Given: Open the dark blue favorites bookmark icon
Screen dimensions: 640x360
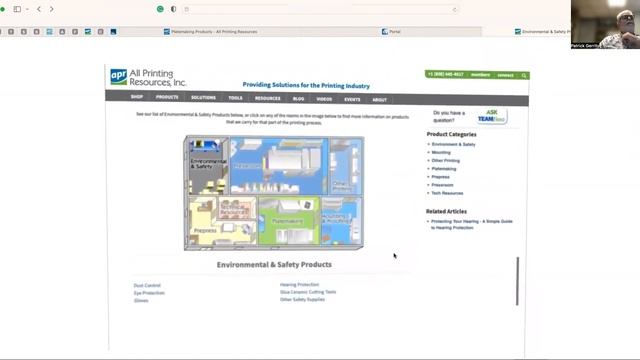Looking at the screenshot, I should coord(113,31).
